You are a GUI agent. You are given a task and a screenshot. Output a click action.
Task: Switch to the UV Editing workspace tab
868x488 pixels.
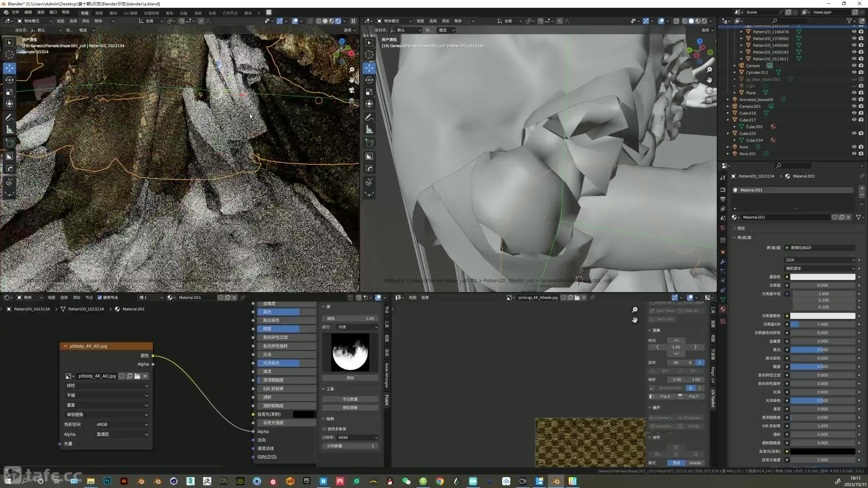[131, 13]
